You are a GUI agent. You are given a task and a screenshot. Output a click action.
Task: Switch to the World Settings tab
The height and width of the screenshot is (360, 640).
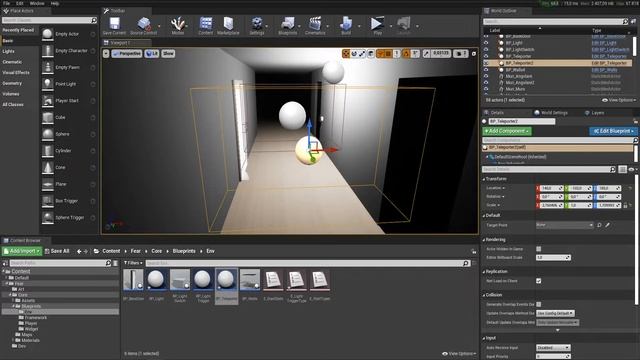coord(551,113)
